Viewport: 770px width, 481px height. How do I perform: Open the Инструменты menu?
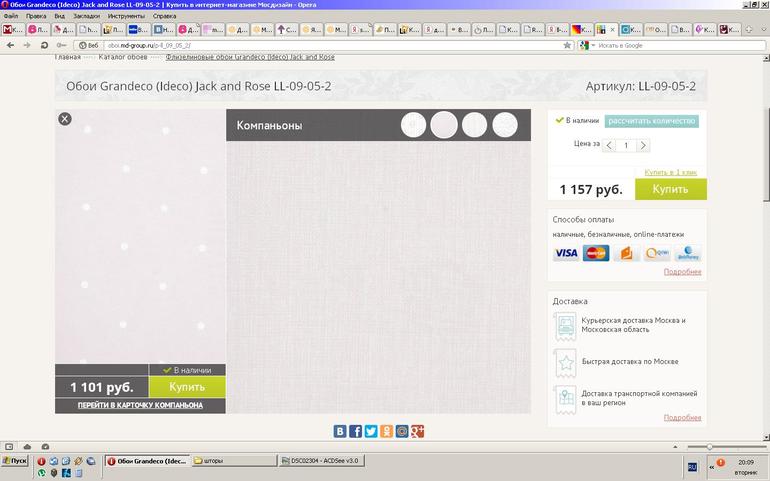[126, 16]
